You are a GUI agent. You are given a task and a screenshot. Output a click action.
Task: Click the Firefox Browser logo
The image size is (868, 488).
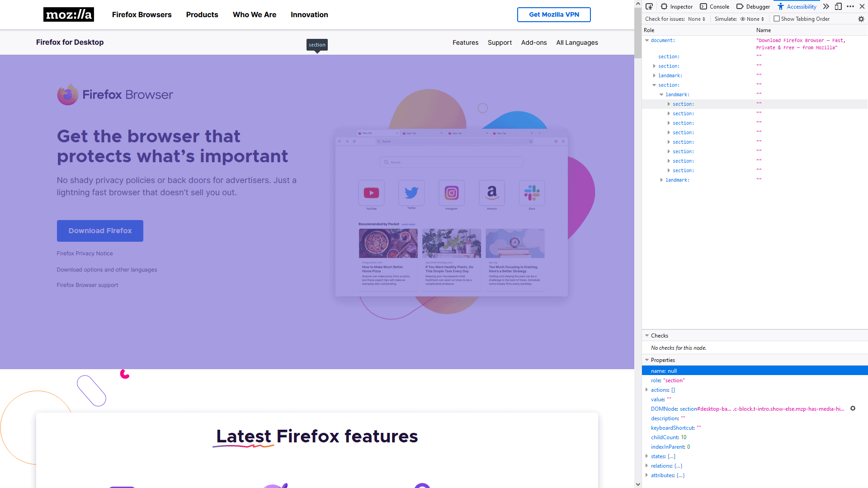click(115, 94)
